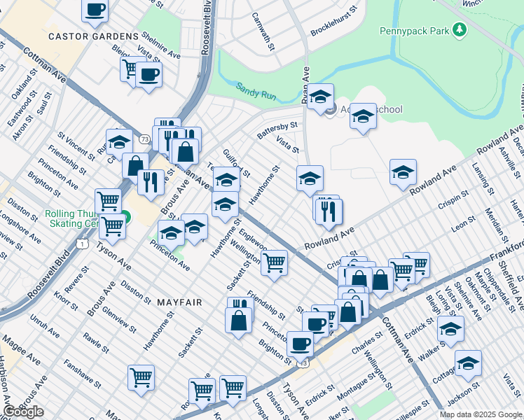524x420 pixels.
Task: Click the Lansing St label
Action: tap(483, 178)
